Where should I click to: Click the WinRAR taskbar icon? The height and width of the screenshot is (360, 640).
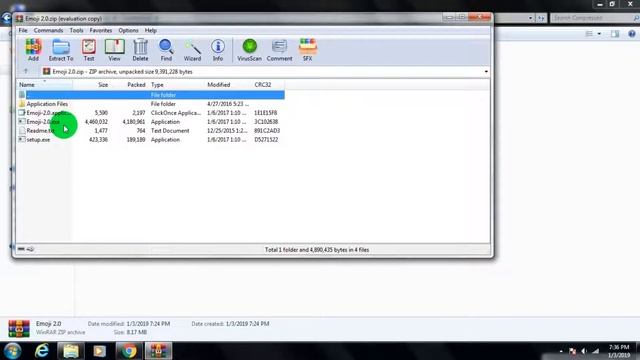pyautogui.click(x=158, y=351)
